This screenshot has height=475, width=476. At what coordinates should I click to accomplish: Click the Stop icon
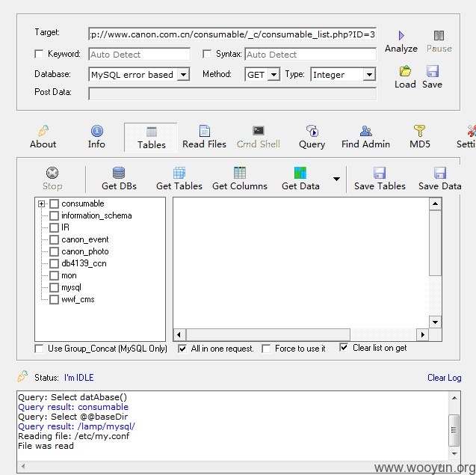pyautogui.click(x=52, y=173)
